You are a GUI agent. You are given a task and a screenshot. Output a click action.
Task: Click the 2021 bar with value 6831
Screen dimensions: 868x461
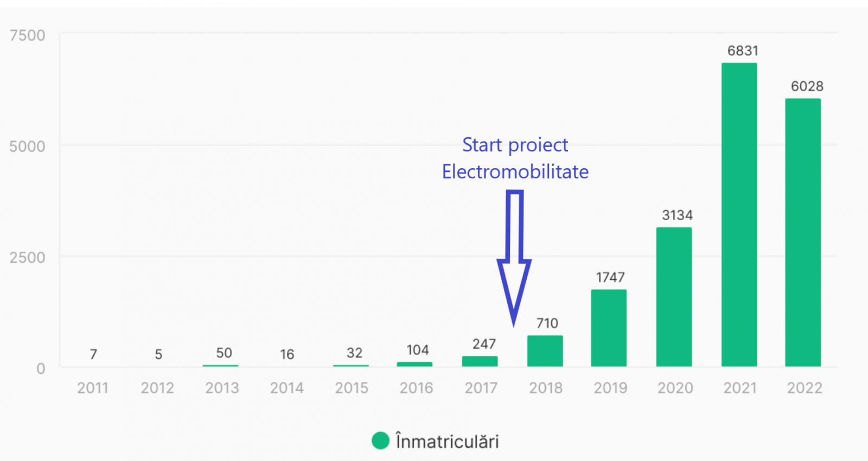tap(739, 215)
